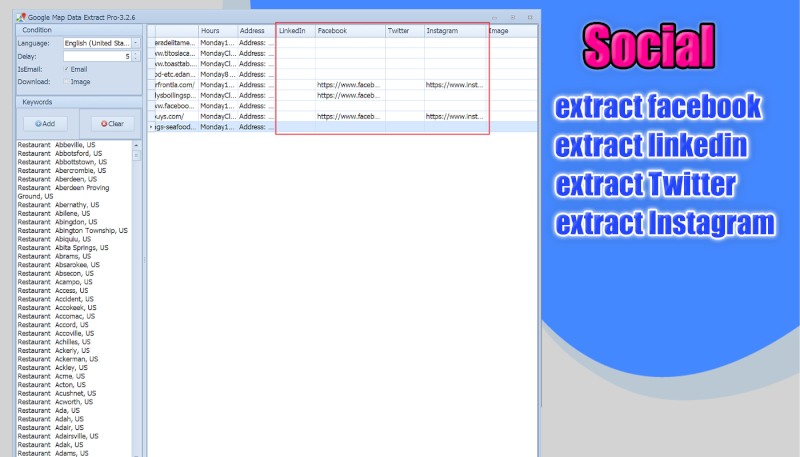Select keyword 'Restaurant Abbottstown, US'

[x=62, y=162]
